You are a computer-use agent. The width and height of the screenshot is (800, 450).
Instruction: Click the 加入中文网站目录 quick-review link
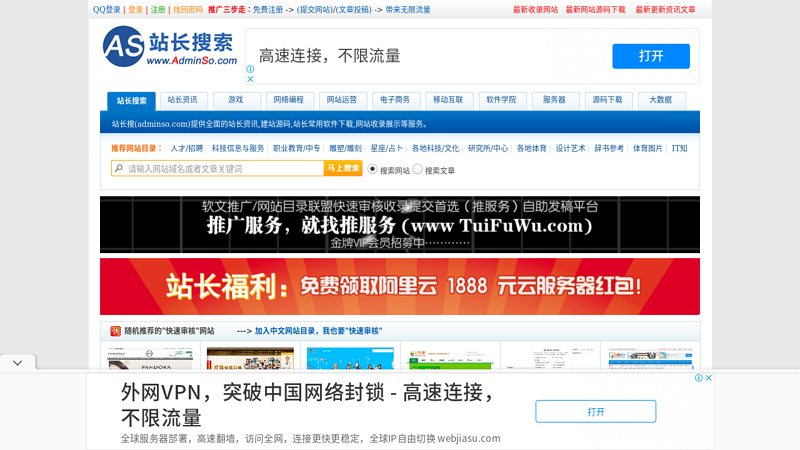[318, 331]
